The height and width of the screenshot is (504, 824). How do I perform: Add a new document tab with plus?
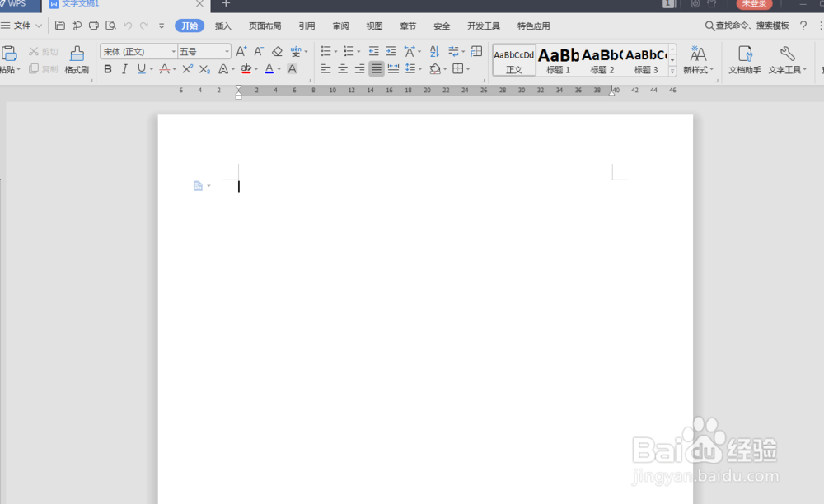click(x=226, y=3)
